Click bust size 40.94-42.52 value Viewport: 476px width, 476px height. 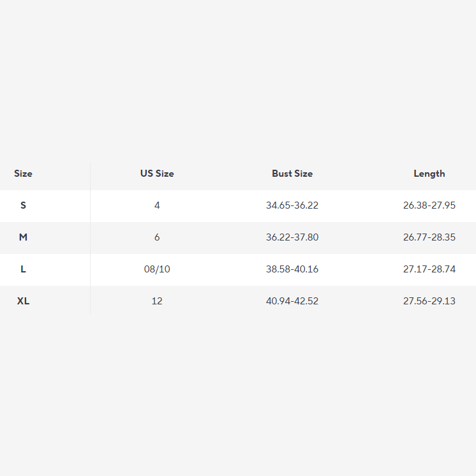click(292, 301)
